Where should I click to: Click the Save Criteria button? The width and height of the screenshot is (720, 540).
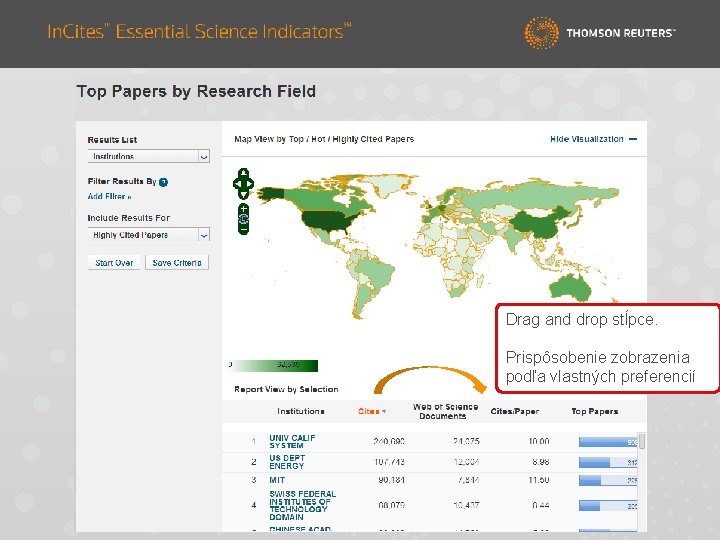click(x=177, y=263)
